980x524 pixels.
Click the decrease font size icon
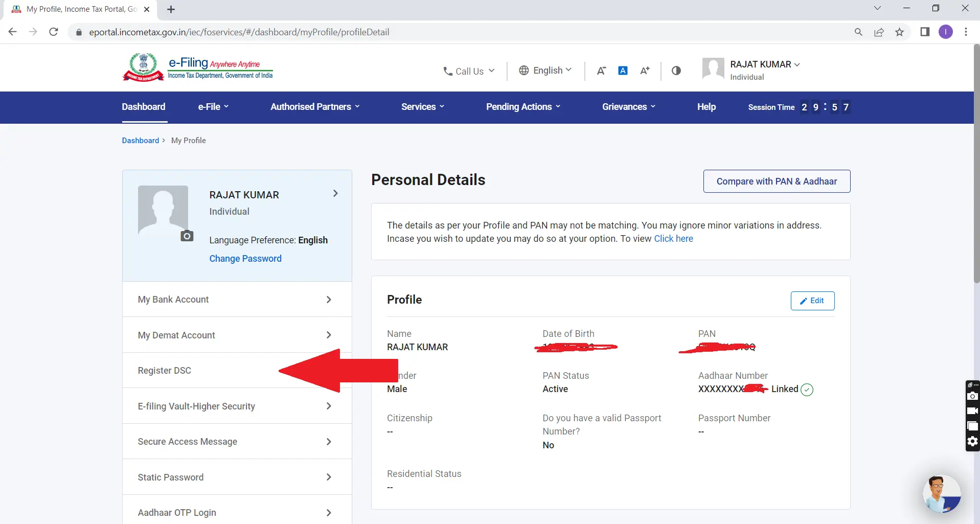point(601,71)
